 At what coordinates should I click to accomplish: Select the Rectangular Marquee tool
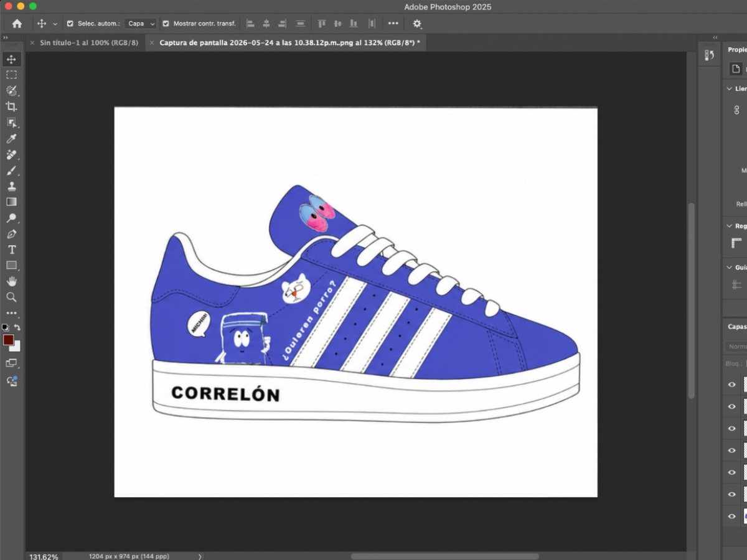(x=11, y=75)
